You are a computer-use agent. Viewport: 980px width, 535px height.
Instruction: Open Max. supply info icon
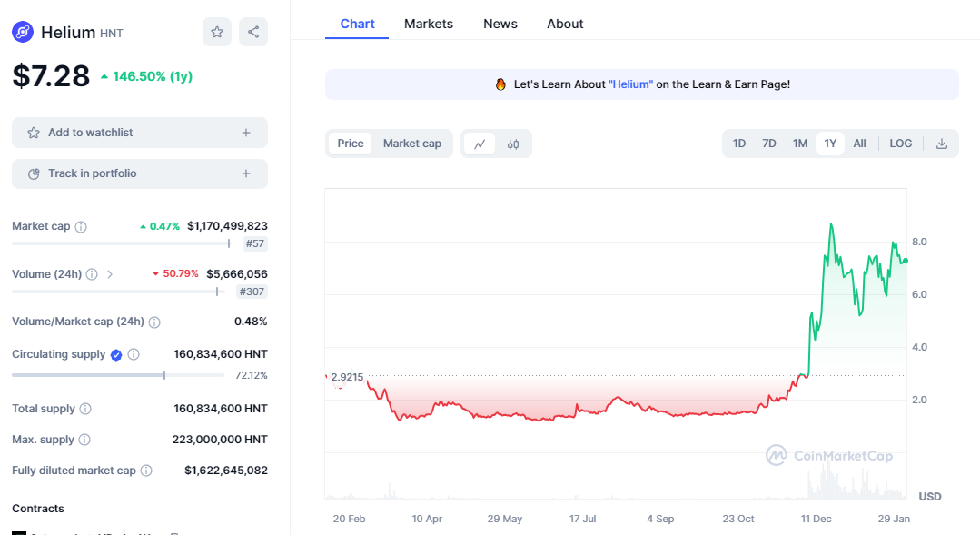click(x=84, y=440)
